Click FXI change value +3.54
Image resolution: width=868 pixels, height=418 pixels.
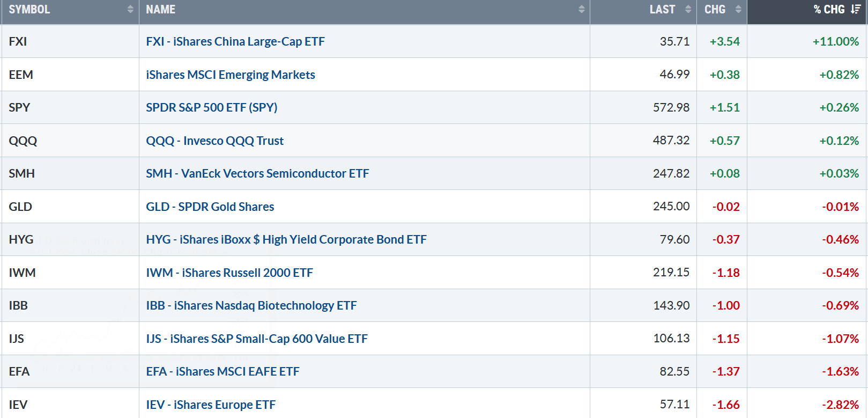[725, 41]
